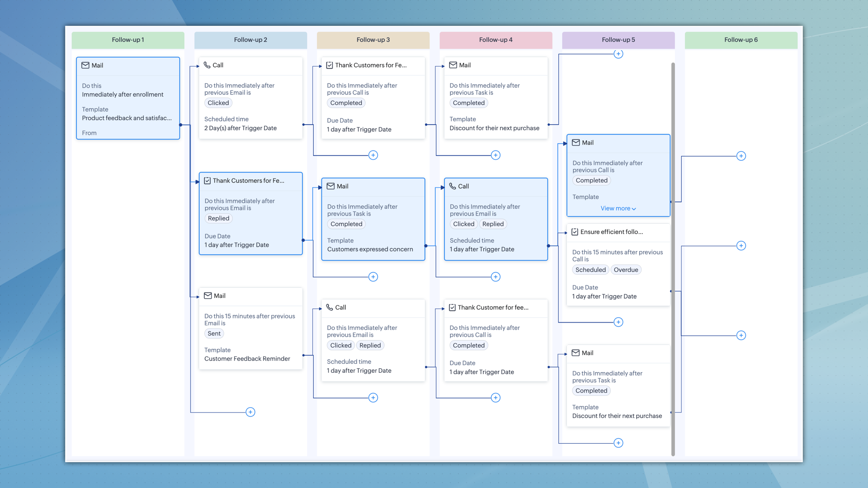868x488 pixels.
Task: Select the Follow-up 6 column header
Action: point(741,40)
